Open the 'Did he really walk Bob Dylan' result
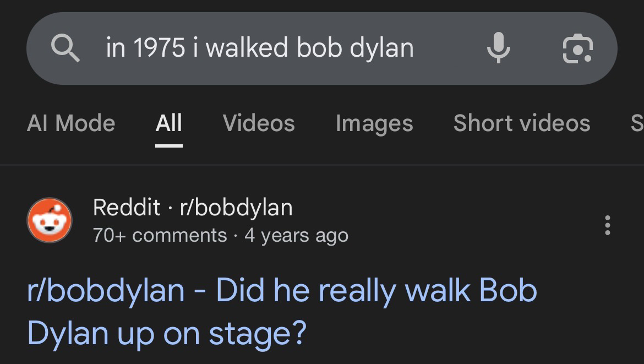This screenshot has width=644, height=364. pos(282,290)
